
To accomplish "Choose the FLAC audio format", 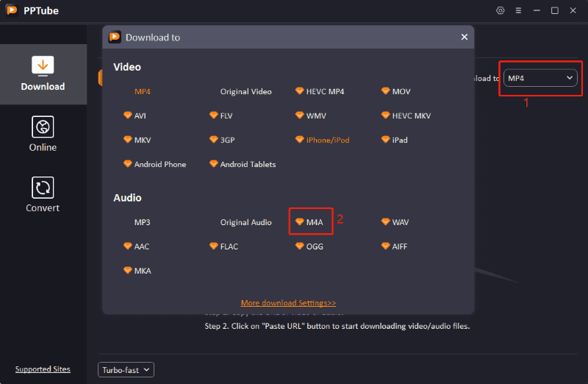I will [x=230, y=246].
